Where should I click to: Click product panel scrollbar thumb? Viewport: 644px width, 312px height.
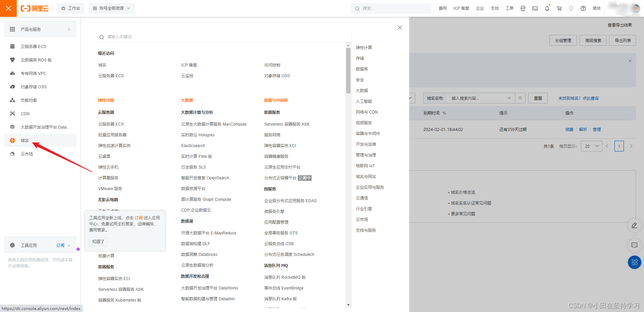point(348,71)
